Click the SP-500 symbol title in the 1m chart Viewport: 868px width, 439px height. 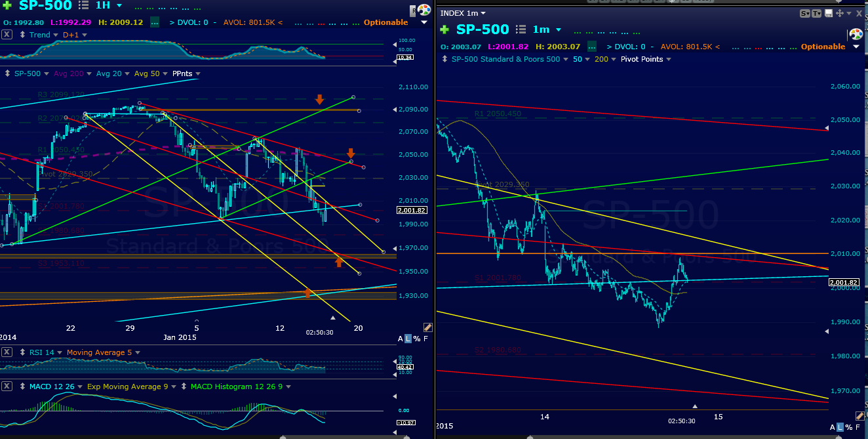(x=483, y=30)
